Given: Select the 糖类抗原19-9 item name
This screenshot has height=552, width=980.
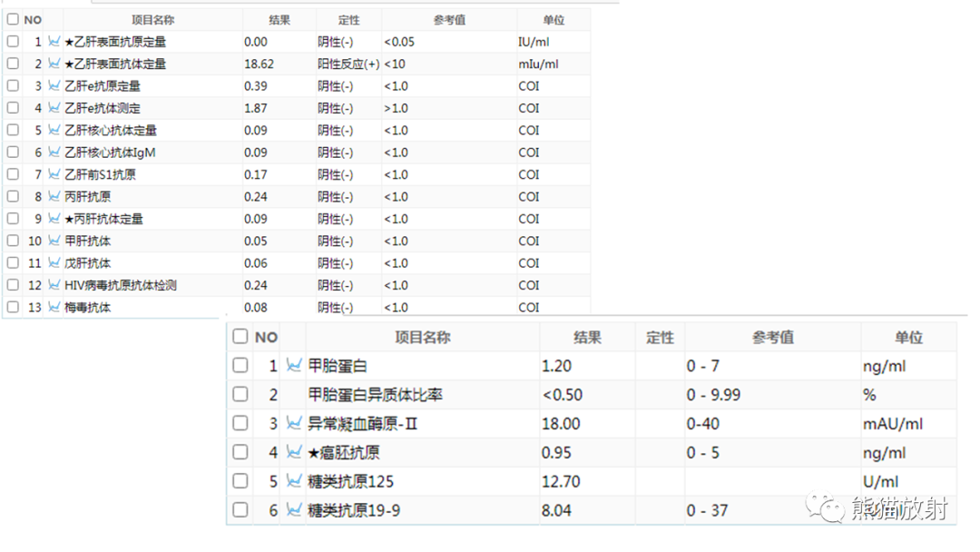Looking at the screenshot, I should coord(354,510).
